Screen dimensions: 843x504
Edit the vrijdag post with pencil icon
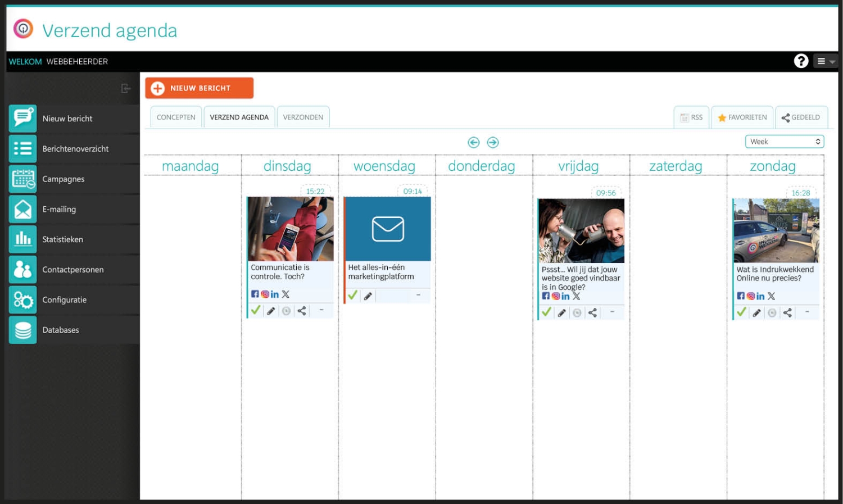pos(561,313)
